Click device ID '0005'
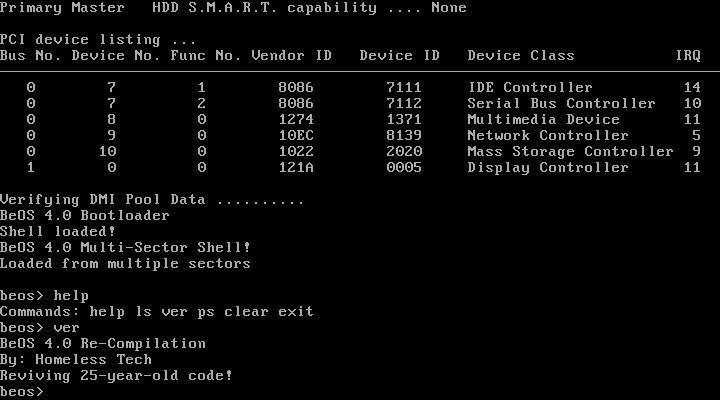 click(x=404, y=168)
